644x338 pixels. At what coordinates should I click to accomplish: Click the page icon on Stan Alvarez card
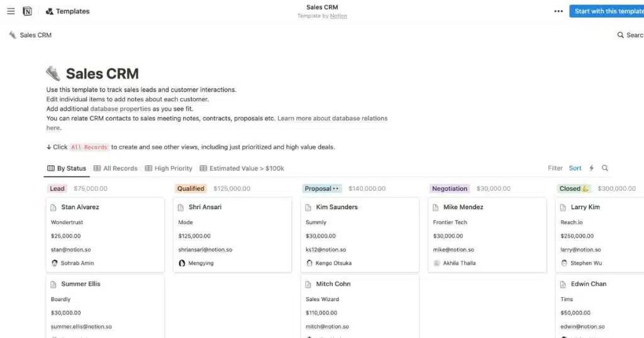(x=53, y=207)
